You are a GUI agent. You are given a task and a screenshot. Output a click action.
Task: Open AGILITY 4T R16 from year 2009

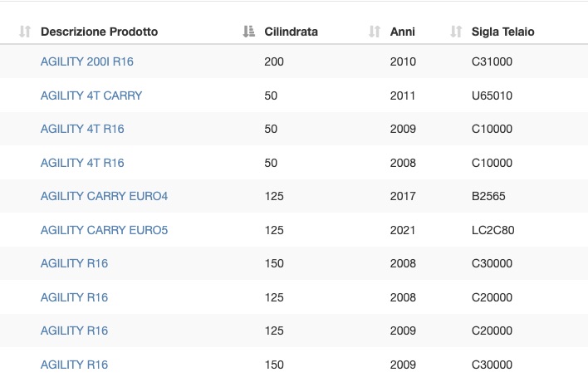coord(82,129)
